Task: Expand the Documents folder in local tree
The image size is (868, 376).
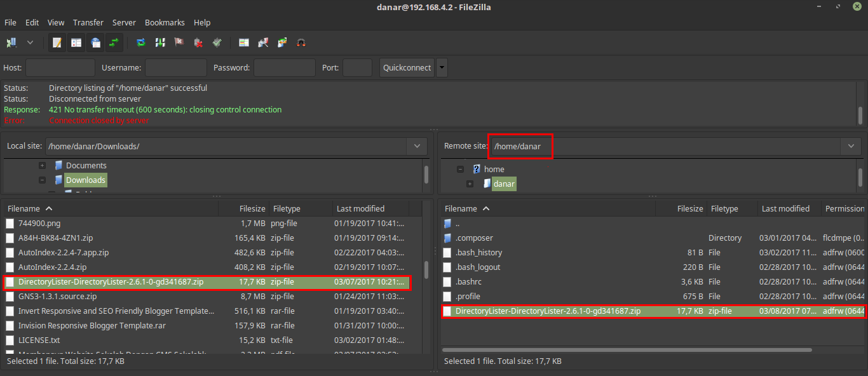Action: point(42,165)
